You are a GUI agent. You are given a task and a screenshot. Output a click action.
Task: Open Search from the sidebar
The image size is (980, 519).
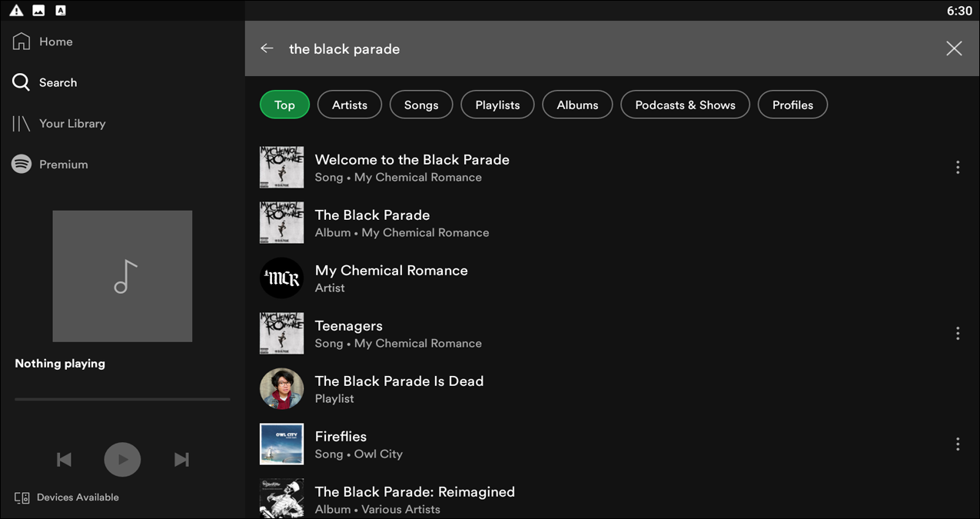click(45, 82)
